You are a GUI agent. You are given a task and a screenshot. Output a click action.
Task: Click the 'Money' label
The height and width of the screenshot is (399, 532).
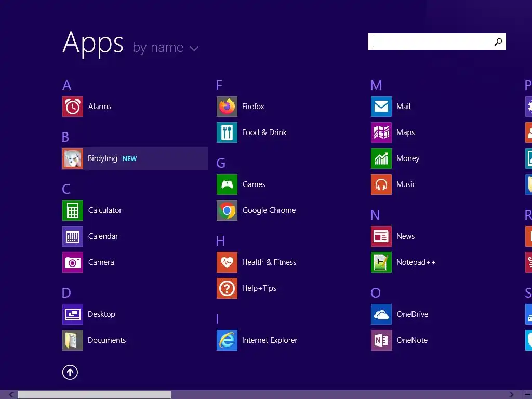(408, 159)
